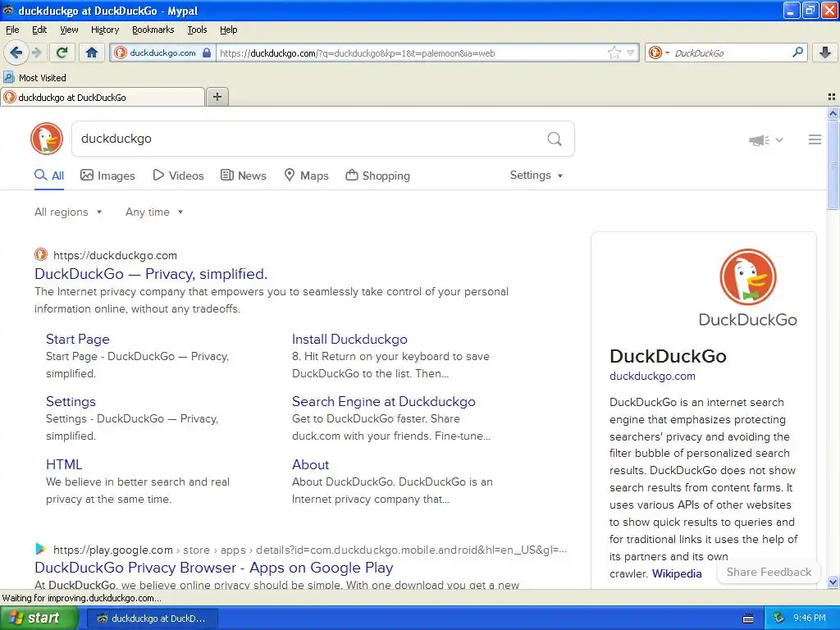Reload the page with the green refresh icon
This screenshot has height=630, width=840.
pyautogui.click(x=62, y=52)
